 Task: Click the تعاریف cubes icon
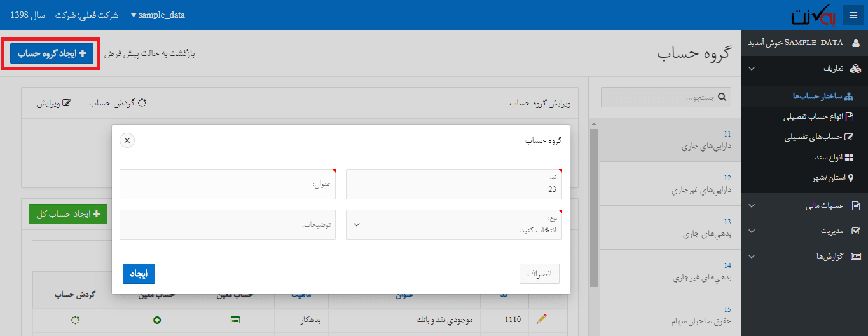point(855,68)
